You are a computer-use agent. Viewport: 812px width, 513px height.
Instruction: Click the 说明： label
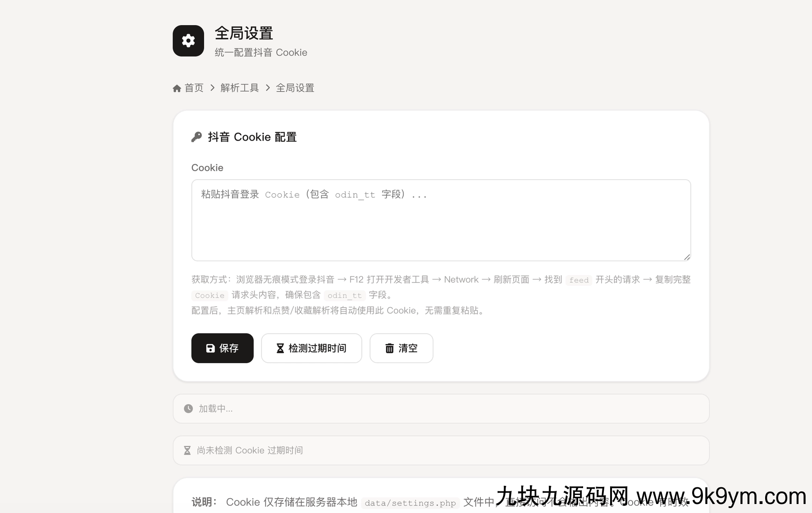point(205,502)
